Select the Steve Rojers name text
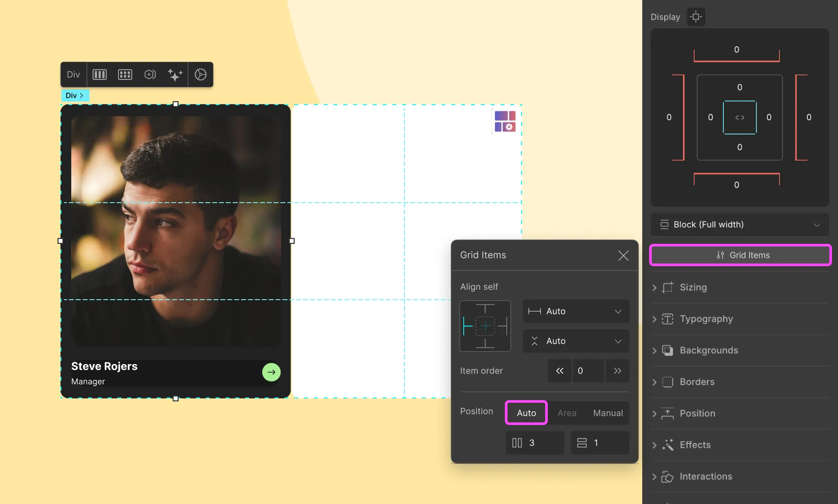Viewport: 838px width, 504px height. click(104, 366)
